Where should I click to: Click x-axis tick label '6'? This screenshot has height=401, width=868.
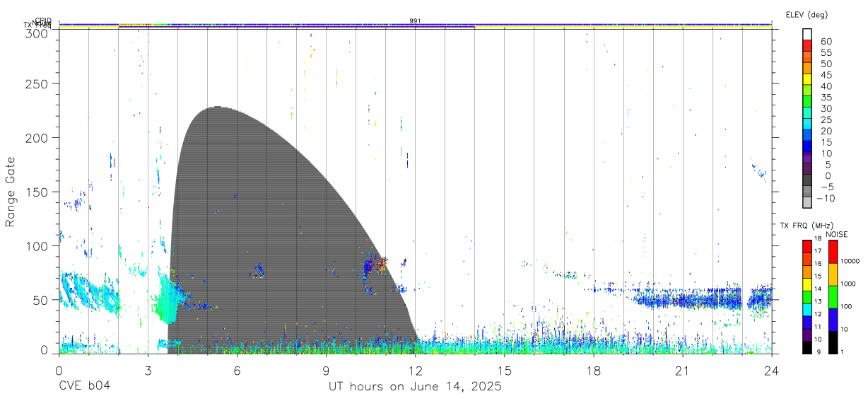click(x=237, y=370)
